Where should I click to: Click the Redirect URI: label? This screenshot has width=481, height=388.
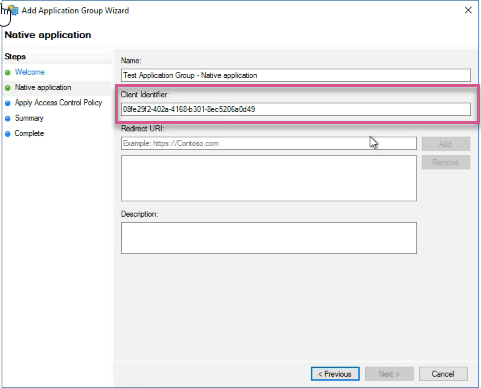click(x=143, y=128)
